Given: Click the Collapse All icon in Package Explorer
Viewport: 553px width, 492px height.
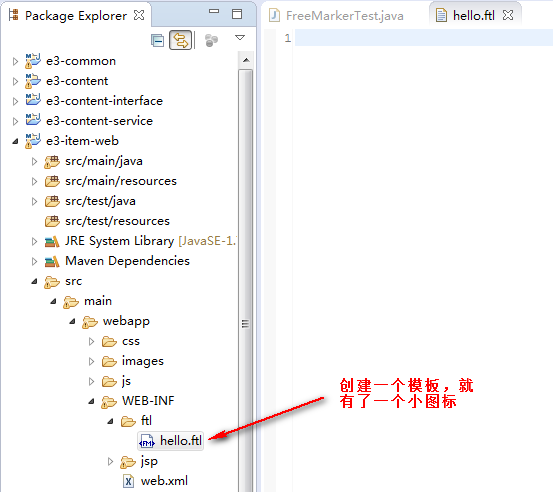Looking at the screenshot, I should (x=157, y=41).
